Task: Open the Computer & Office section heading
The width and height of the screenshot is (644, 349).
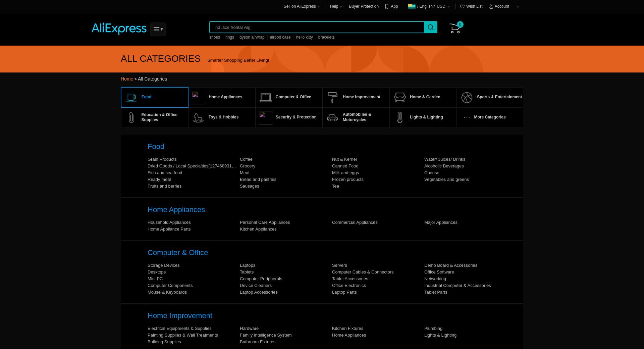Action: tap(178, 253)
